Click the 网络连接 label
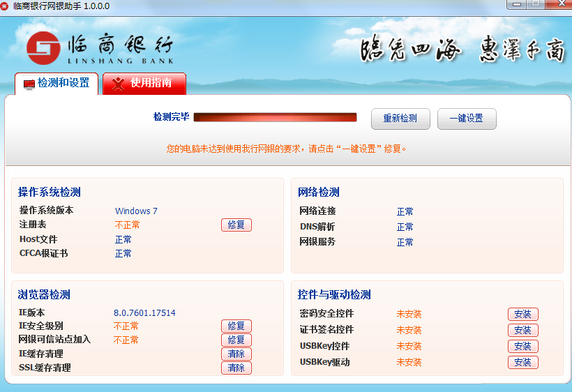The width and height of the screenshot is (572, 392). (317, 211)
